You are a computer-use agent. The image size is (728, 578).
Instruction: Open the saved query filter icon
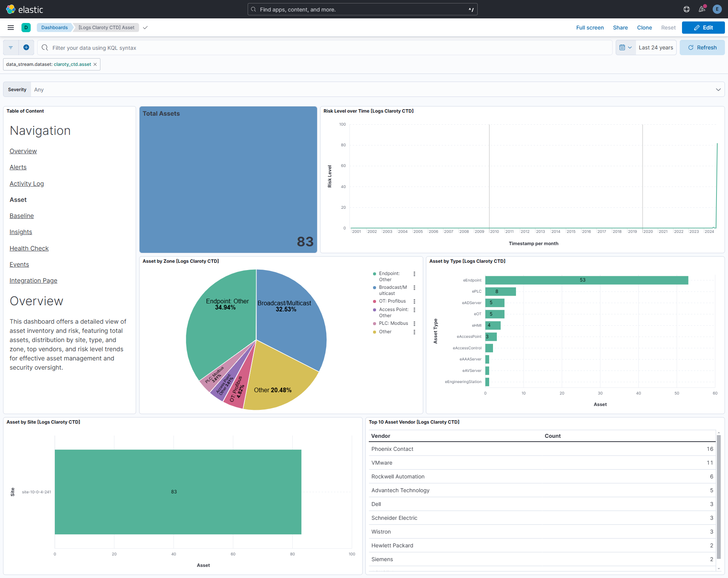point(10,47)
